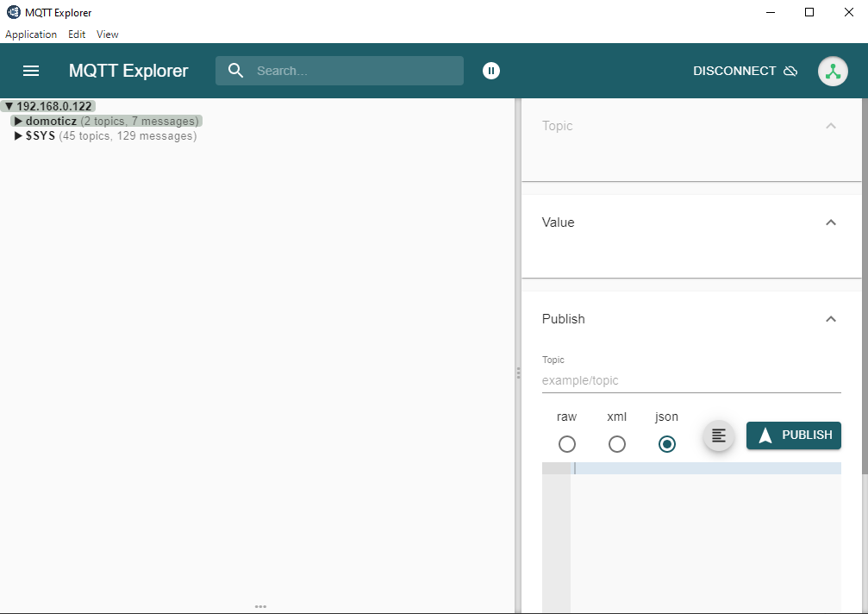The image size is (868, 614).
Task: Click the example/topic publish topic field
Action: (x=691, y=380)
